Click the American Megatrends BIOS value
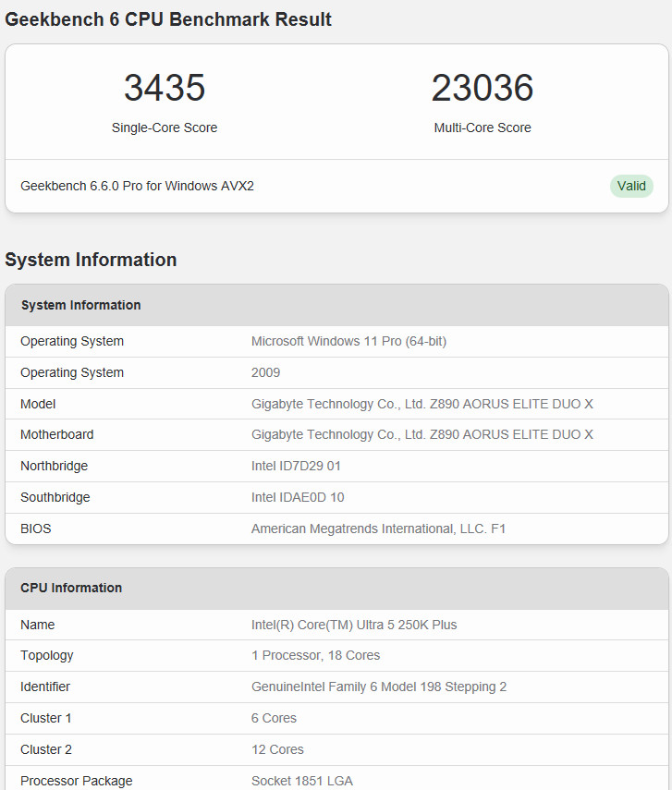Image resolution: width=672 pixels, height=790 pixels. click(x=378, y=529)
